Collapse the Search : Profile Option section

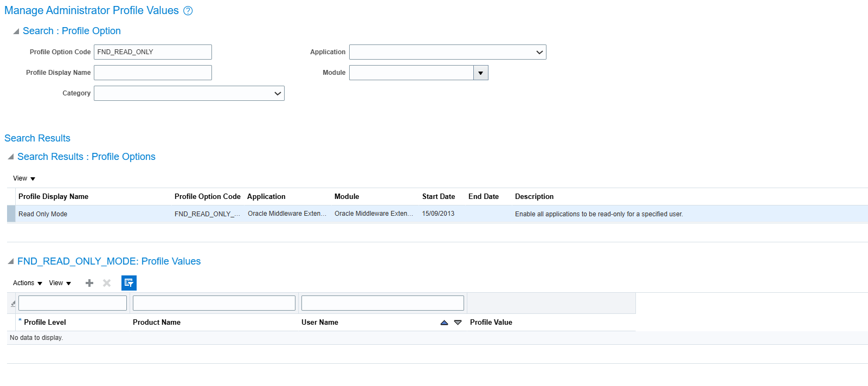pos(16,31)
